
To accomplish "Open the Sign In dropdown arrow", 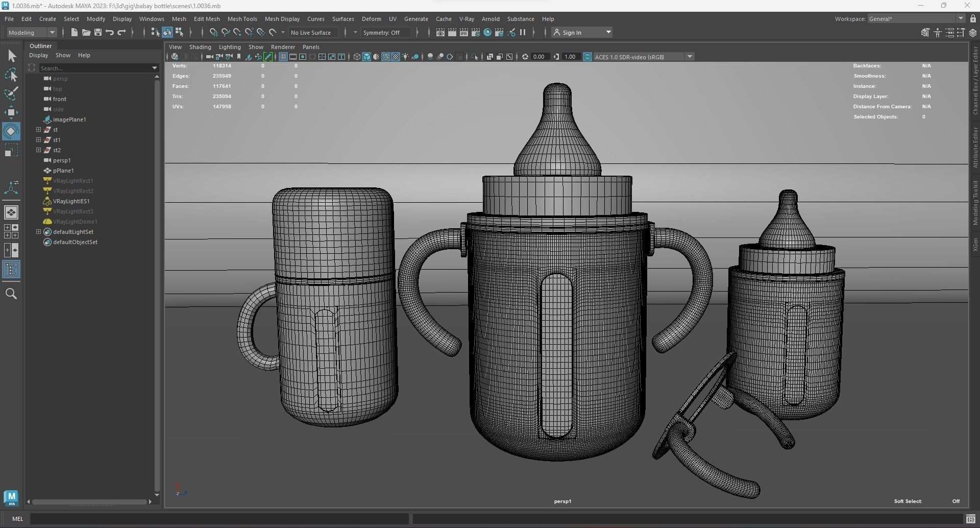I will (x=608, y=32).
